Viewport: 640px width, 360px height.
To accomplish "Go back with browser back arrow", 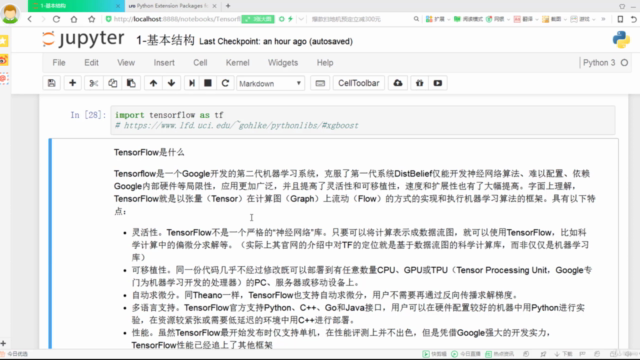I will (x=29, y=19).
